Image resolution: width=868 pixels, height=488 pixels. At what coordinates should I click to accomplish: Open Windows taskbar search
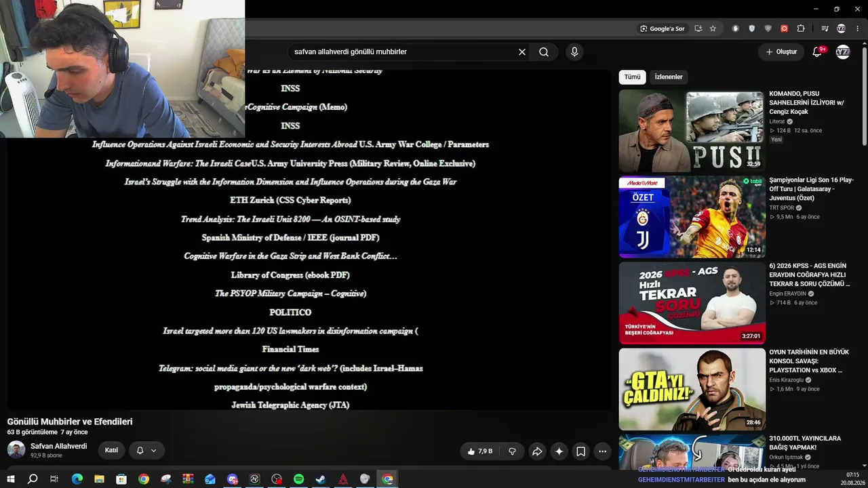point(33,479)
